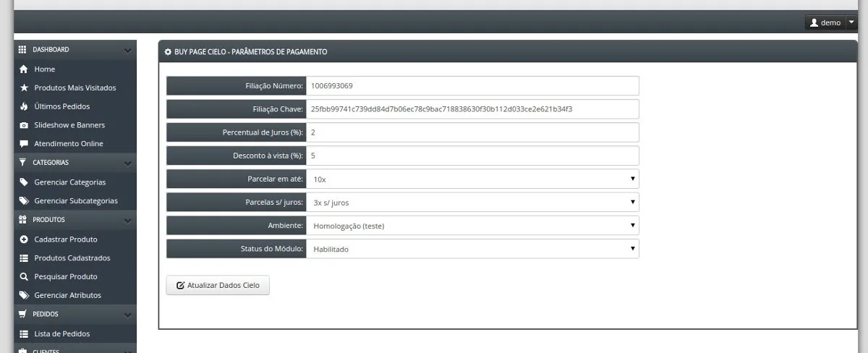This screenshot has width=868, height=353.
Task: Collapse the Dashboard section chevron
Action: 128,51
